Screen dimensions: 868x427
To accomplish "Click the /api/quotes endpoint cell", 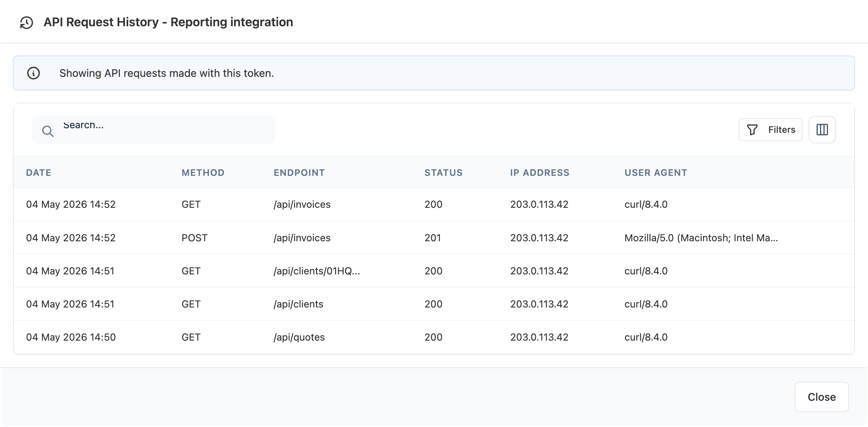I will coord(299,337).
